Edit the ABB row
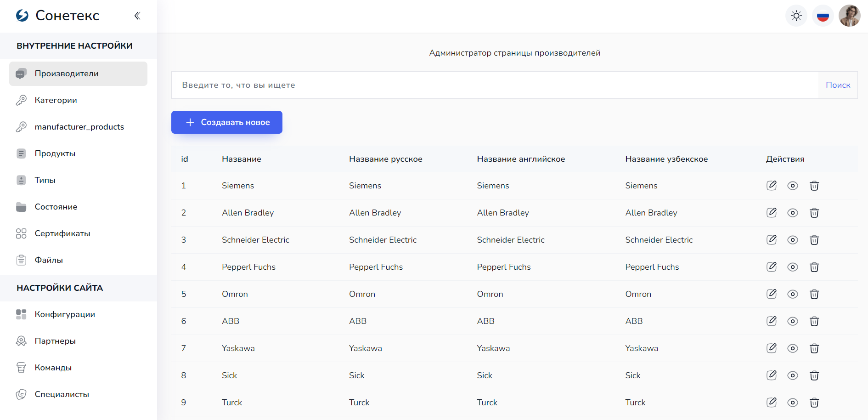This screenshot has width=868, height=420. pyautogui.click(x=772, y=321)
